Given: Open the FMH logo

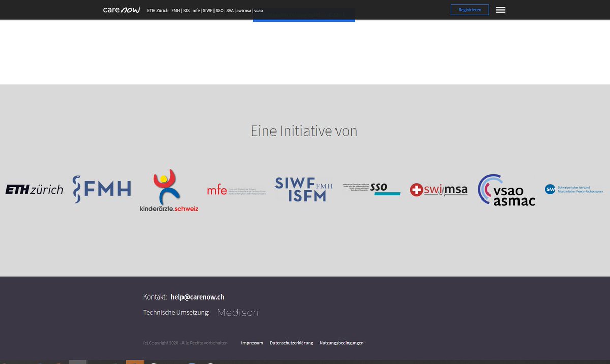Looking at the screenshot, I should [x=102, y=189].
